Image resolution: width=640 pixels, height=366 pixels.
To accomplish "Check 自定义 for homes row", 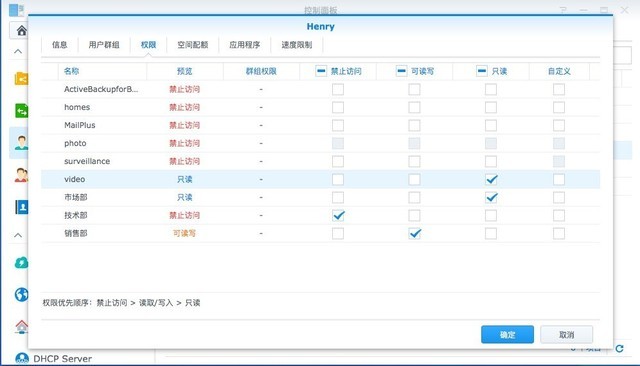I will (x=559, y=107).
